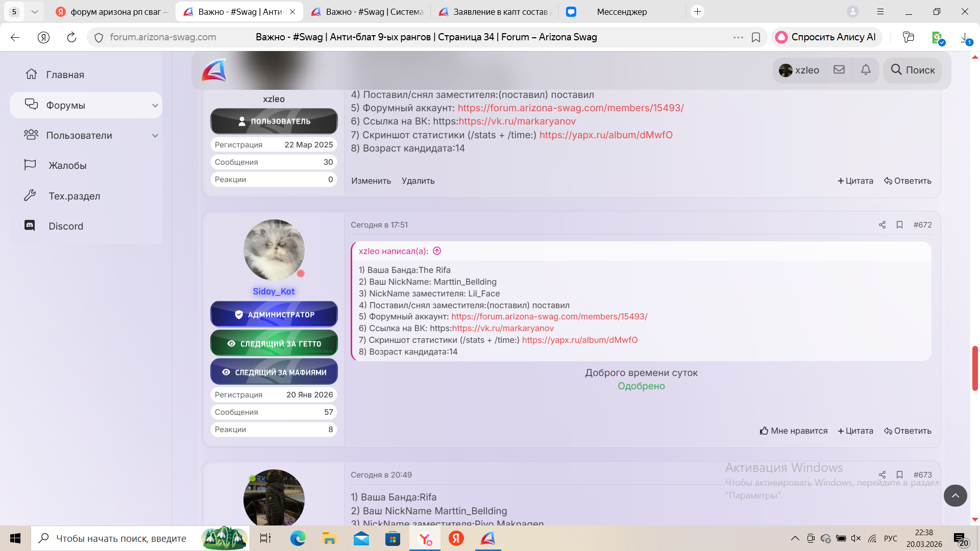Bookmark post #673 with the bookmark icon

pos(899,475)
